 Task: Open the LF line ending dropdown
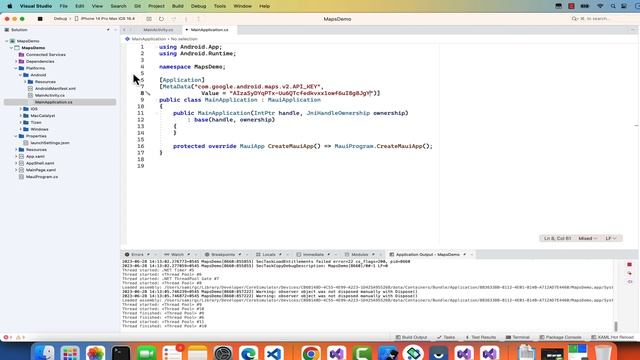coord(611,238)
